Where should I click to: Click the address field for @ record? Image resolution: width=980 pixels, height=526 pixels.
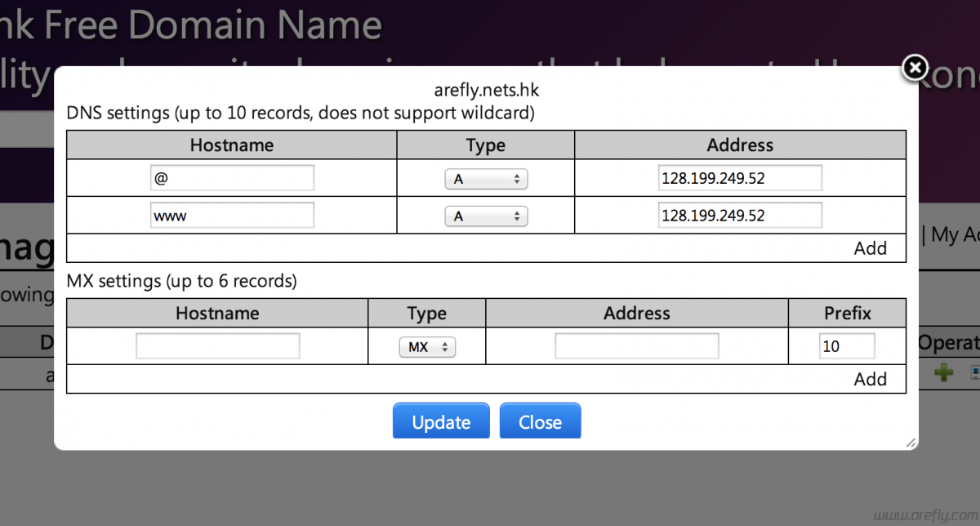click(x=740, y=178)
